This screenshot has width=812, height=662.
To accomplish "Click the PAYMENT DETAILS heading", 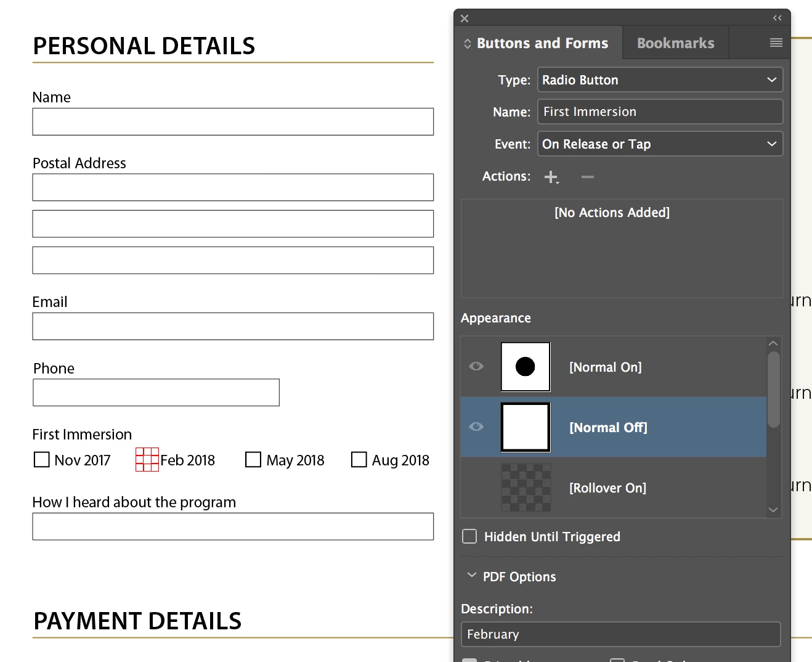I will [137, 621].
